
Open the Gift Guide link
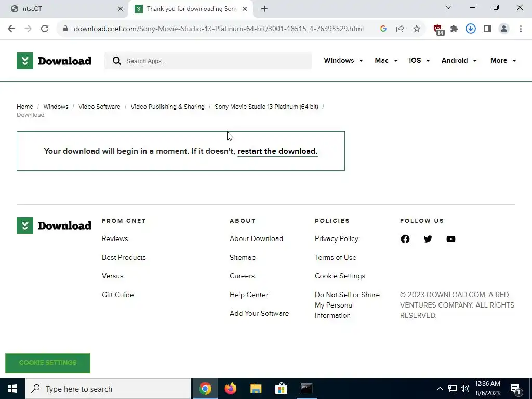point(118,295)
